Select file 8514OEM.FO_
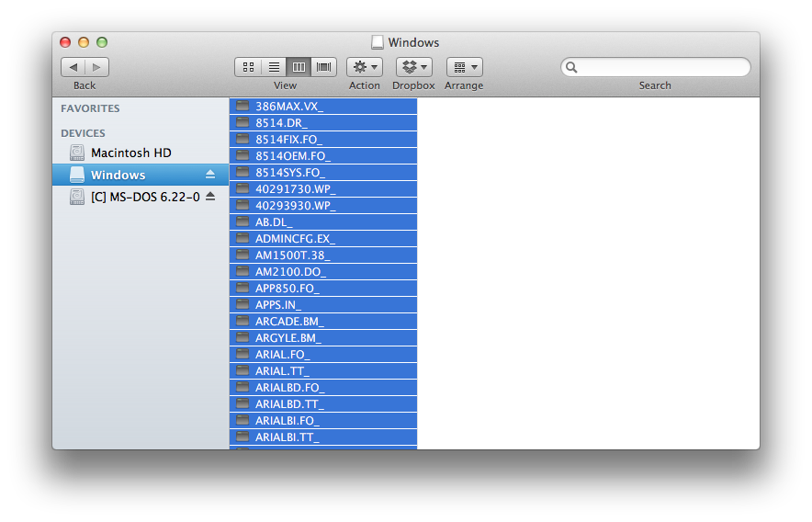Image resolution: width=812 pixels, height=522 pixels. click(323, 156)
